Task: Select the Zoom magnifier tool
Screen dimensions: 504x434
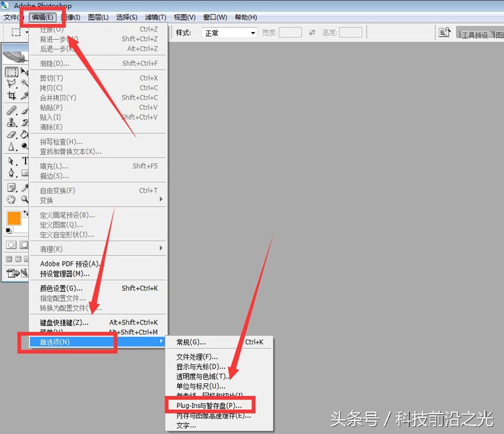Action: click(x=24, y=199)
